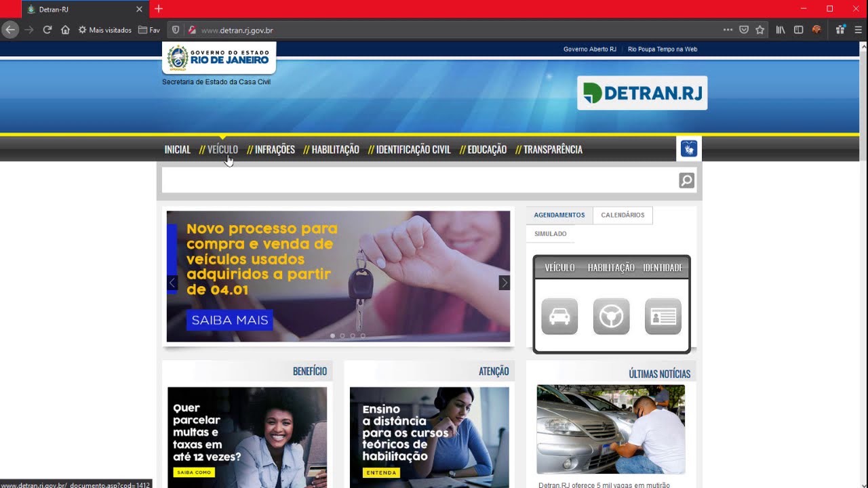Image resolution: width=868 pixels, height=488 pixels.
Task: Click the 5 mil vagas em mutirão headline
Action: pos(604,485)
